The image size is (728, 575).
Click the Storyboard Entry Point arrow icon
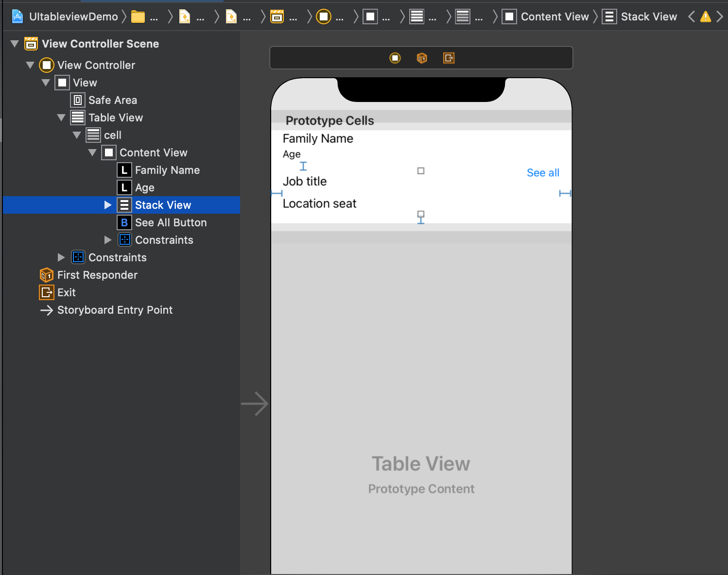pos(46,310)
